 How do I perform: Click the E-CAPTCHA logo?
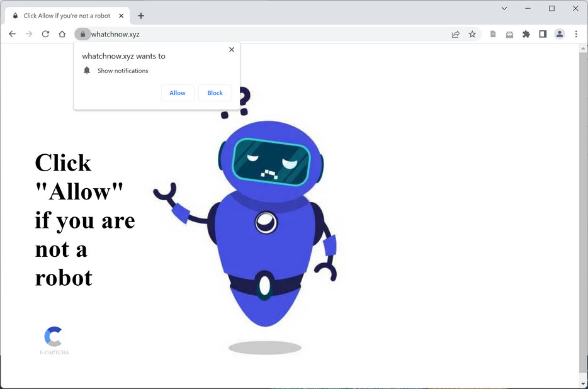click(54, 335)
